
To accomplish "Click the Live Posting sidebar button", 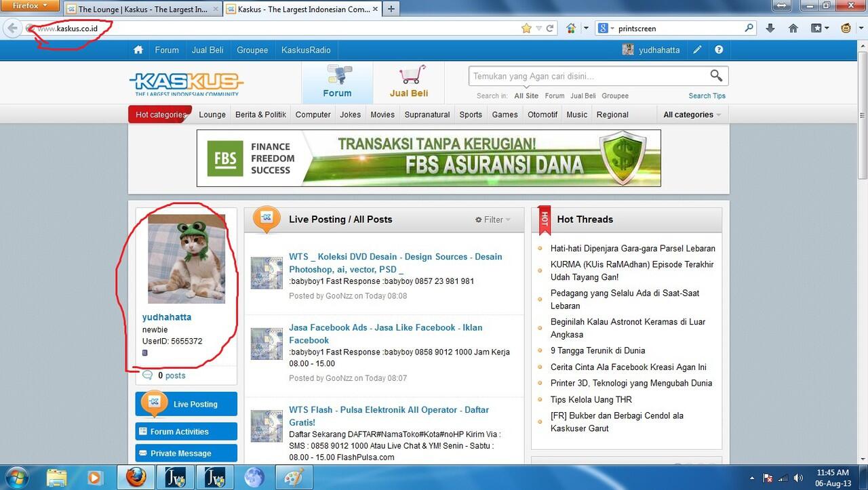I will [186, 404].
